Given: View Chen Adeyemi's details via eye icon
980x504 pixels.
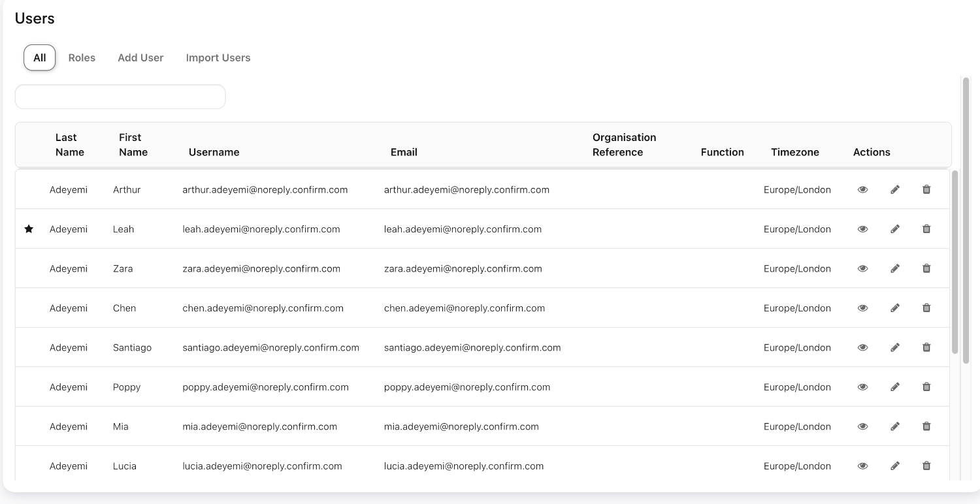Looking at the screenshot, I should click(x=862, y=308).
